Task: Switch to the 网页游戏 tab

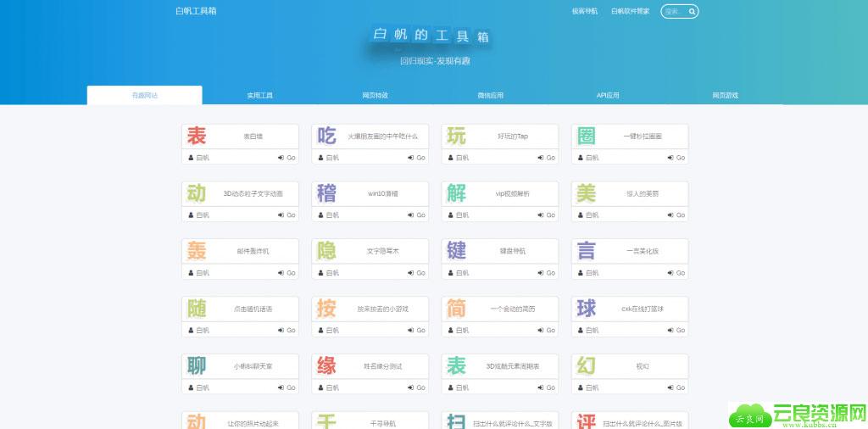Action: (x=726, y=95)
